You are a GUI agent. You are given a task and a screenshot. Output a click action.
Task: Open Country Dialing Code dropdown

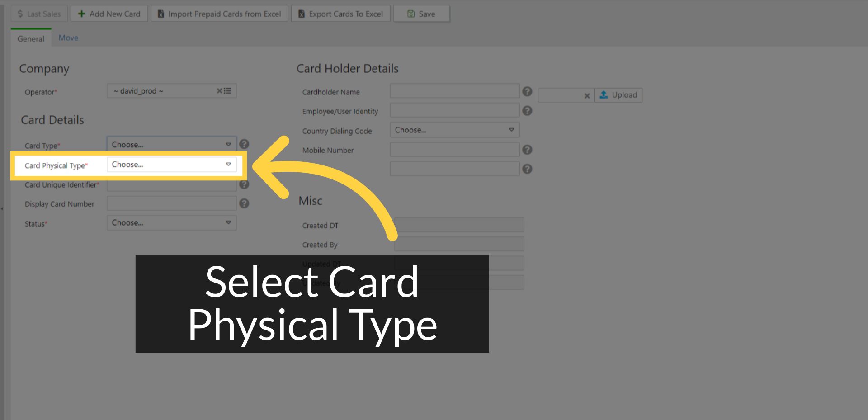point(455,130)
